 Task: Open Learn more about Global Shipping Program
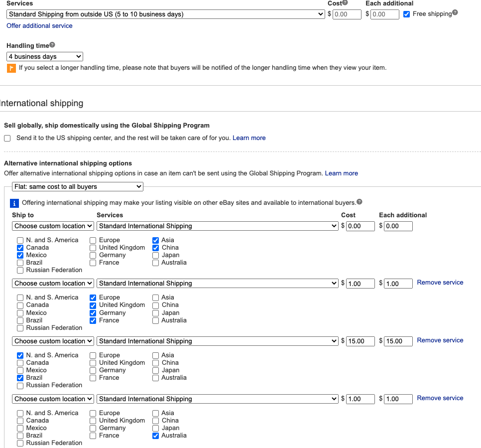point(249,138)
